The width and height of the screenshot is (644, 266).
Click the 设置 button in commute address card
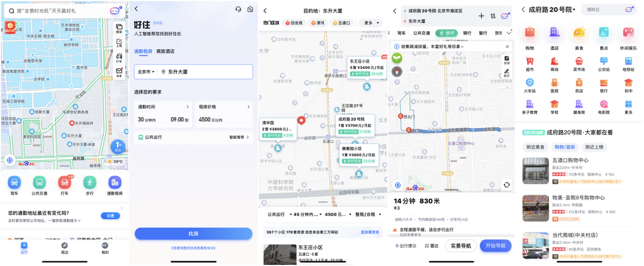[x=110, y=215]
